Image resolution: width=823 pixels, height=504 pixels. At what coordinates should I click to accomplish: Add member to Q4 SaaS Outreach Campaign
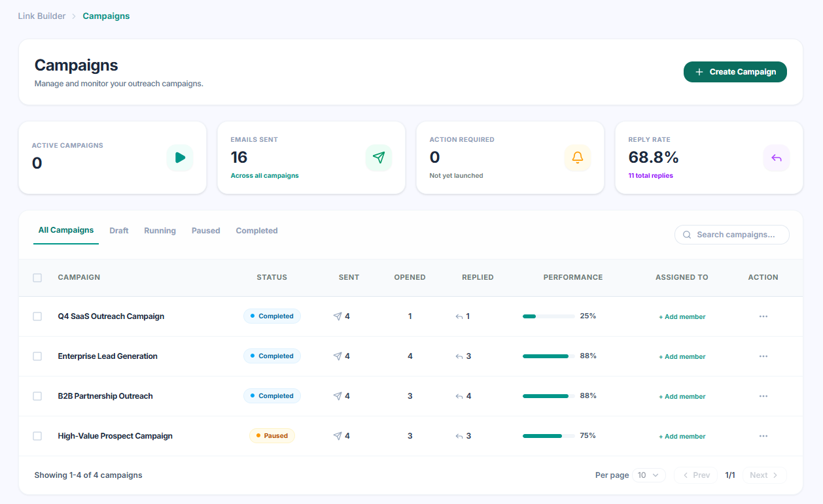[x=682, y=317]
